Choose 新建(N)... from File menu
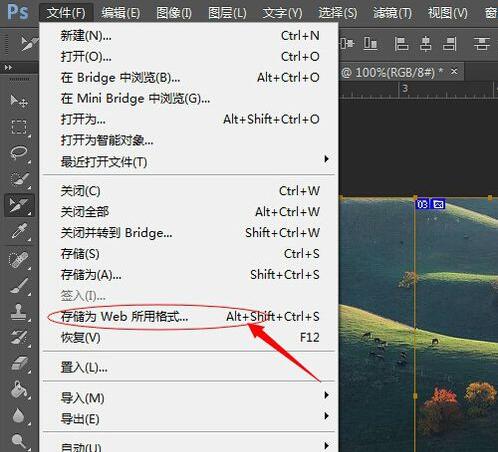The height and width of the screenshot is (452, 498). [x=189, y=35]
